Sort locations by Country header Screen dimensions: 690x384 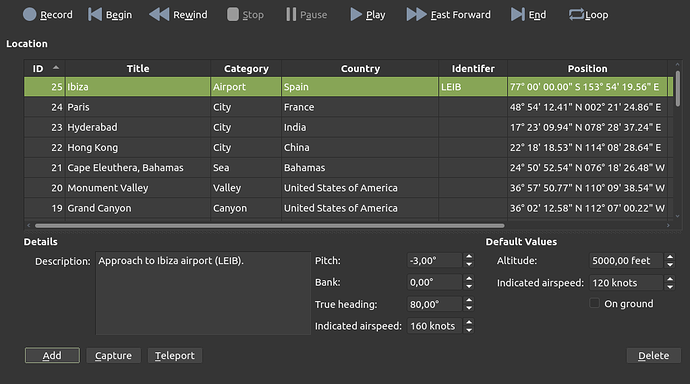pos(360,69)
